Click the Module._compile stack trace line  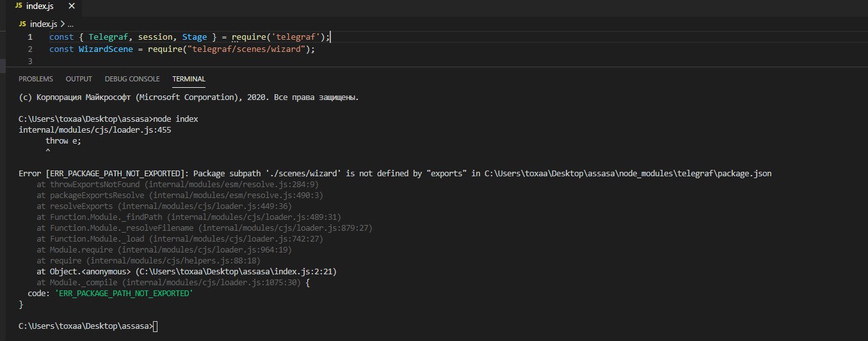[x=173, y=283]
